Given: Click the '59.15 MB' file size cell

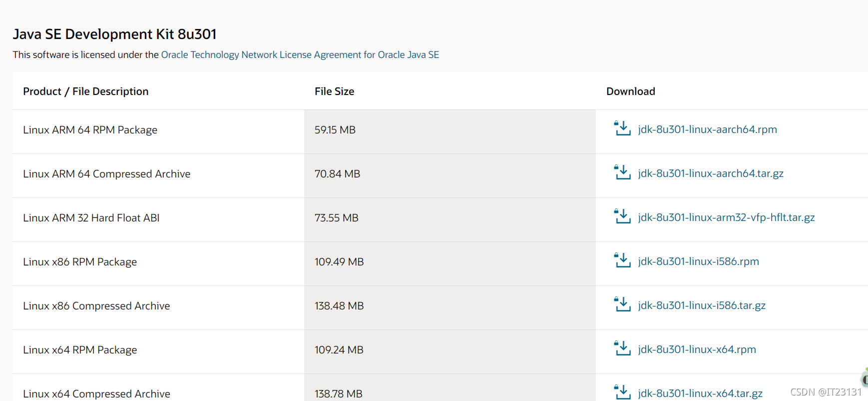Looking at the screenshot, I should click(449, 131).
